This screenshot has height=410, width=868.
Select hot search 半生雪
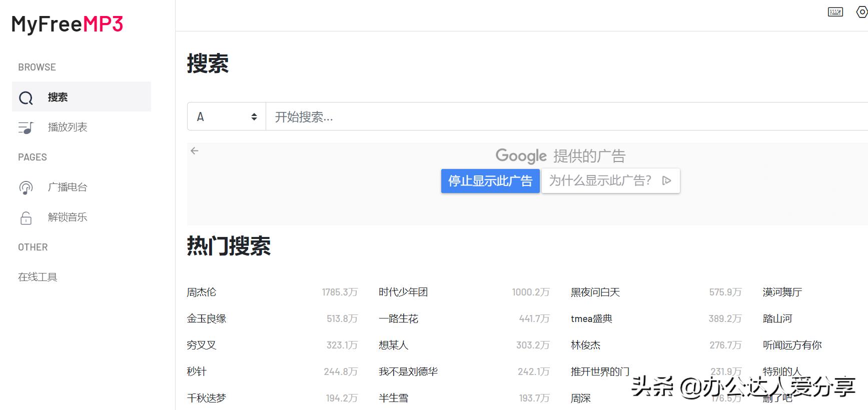[394, 398]
